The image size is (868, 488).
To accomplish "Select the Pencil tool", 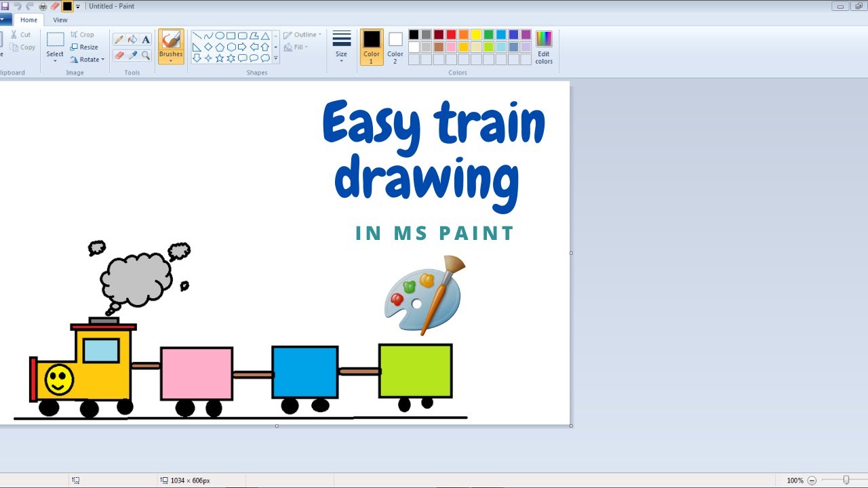I will point(119,40).
